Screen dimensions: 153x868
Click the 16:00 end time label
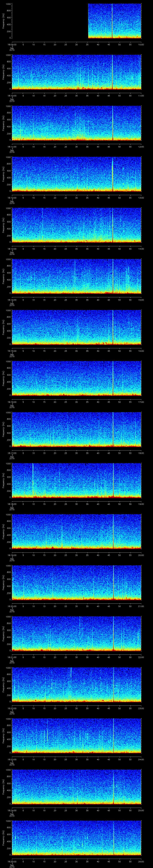[x=141, y=351]
